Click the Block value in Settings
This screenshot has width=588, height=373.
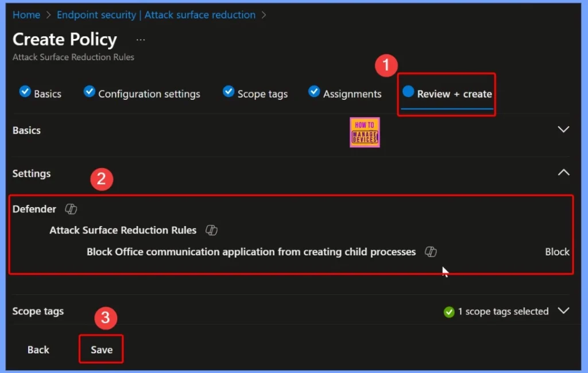[x=557, y=252]
